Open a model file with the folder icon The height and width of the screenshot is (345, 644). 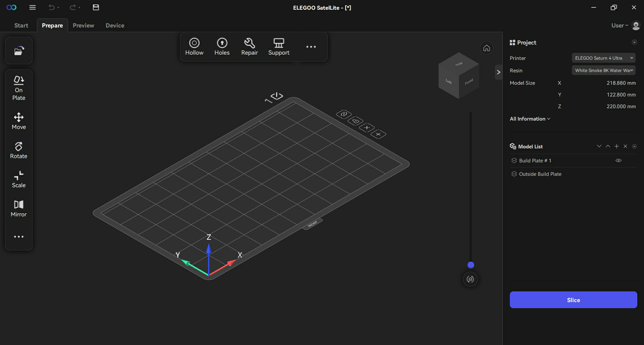19,51
